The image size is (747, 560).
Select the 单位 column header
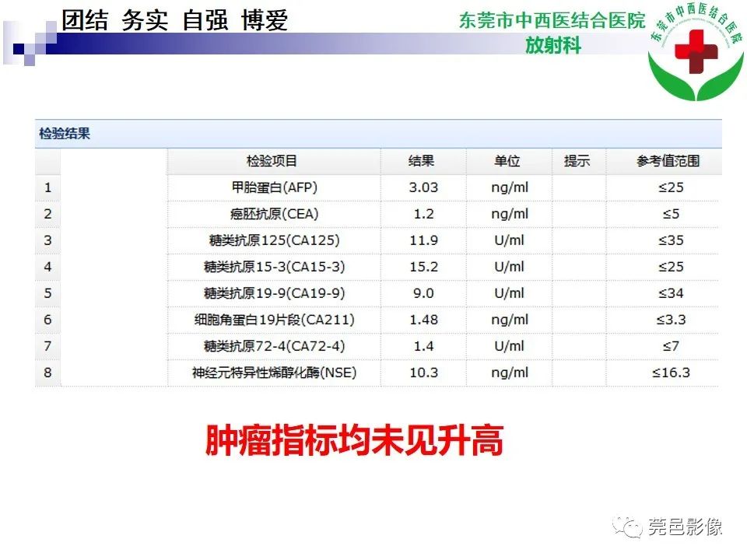point(508,161)
